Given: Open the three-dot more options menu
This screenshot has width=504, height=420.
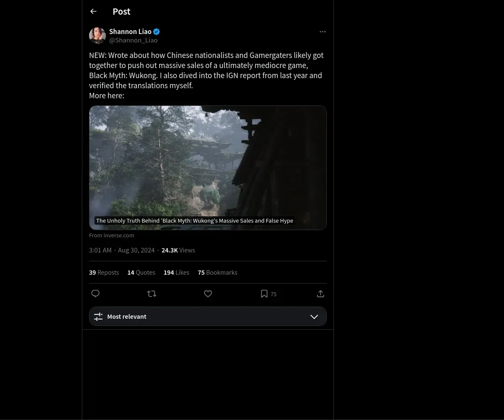Looking at the screenshot, I should pyautogui.click(x=323, y=32).
